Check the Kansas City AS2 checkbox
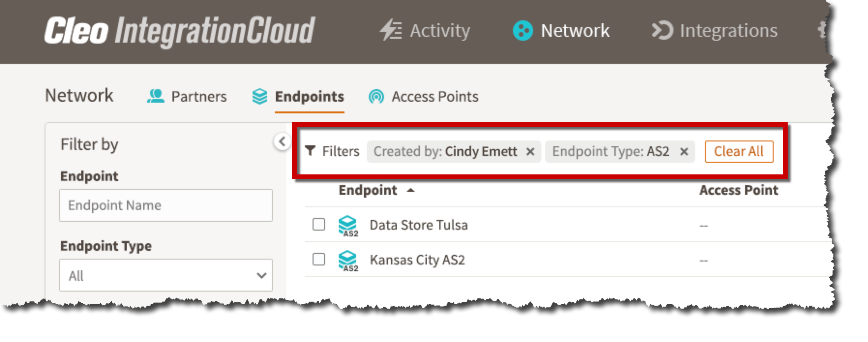This screenshot has height=342, width=868. click(319, 259)
